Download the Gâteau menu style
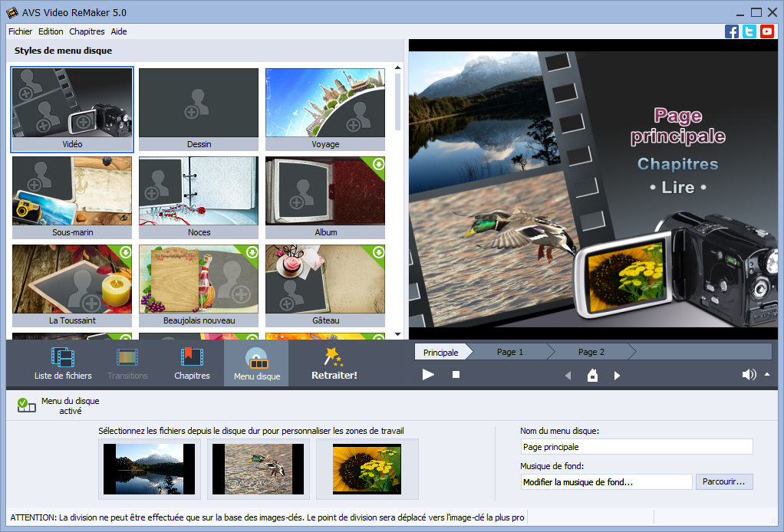The height and width of the screenshot is (532, 784). coord(378,251)
